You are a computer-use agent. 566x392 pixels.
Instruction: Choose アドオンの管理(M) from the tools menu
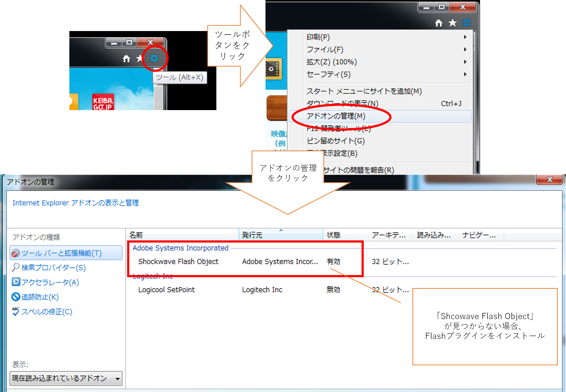click(x=336, y=116)
